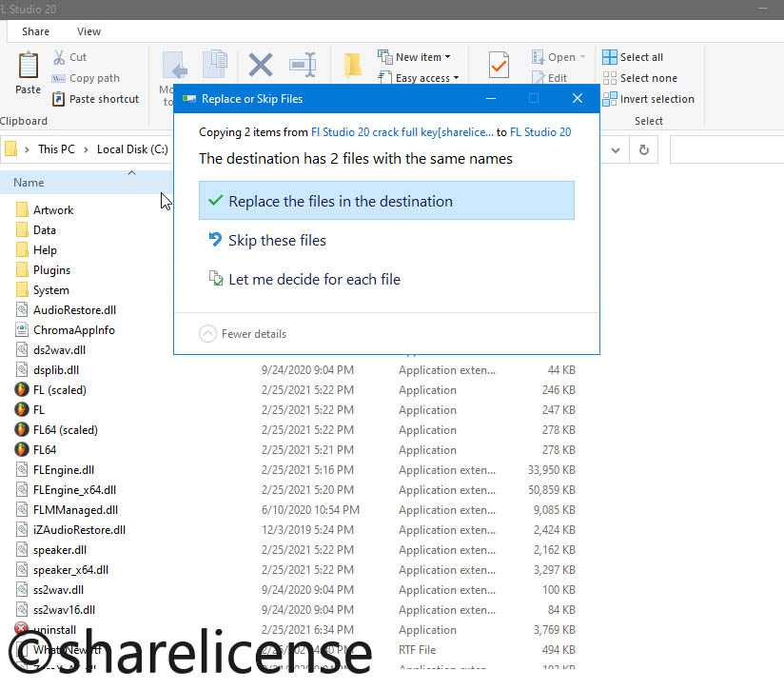The width and height of the screenshot is (784, 690).
Task: Select the Help folder
Action: point(45,250)
